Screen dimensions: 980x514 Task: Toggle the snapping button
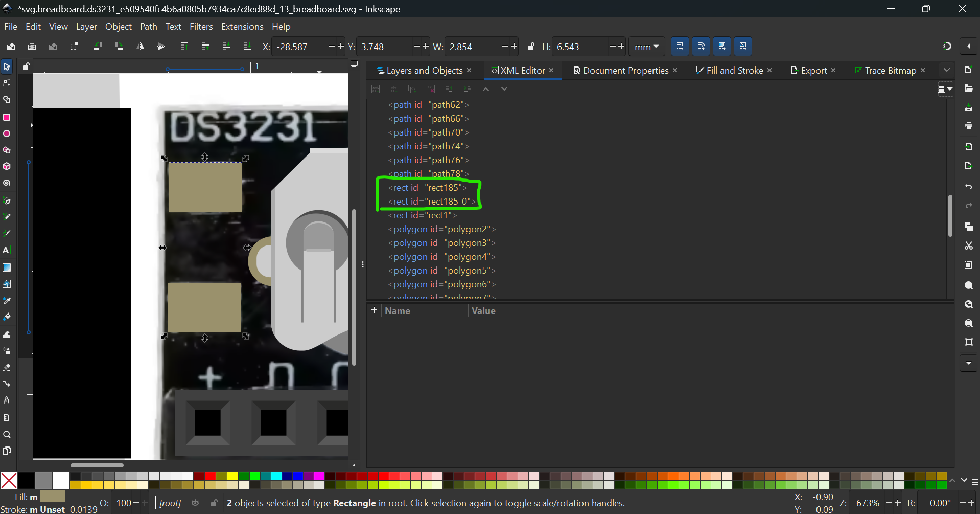tap(947, 46)
